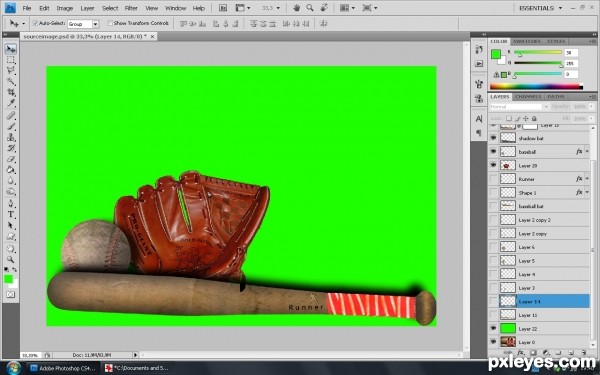Hide the baseball layer
Viewport: 600px width, 375px height.
[x=494, y=152]
